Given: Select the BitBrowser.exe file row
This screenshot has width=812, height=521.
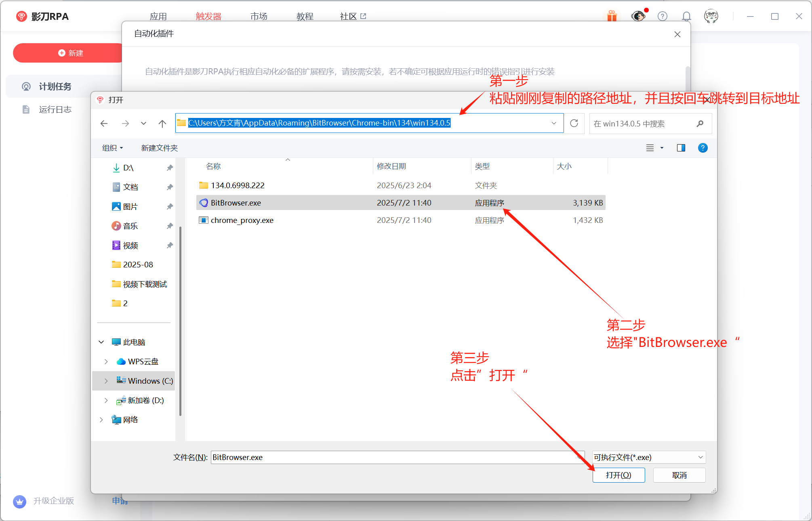Looking at the screenshot, I should coord(236,203).
